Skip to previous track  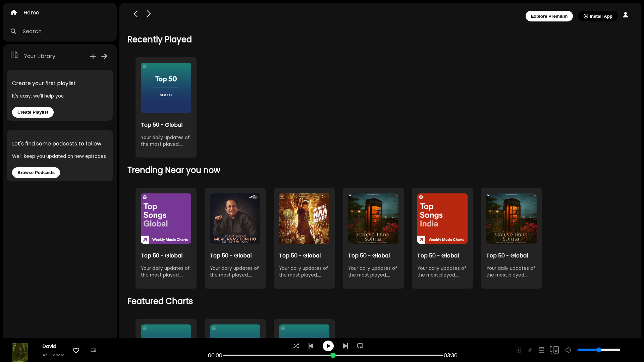311,346
